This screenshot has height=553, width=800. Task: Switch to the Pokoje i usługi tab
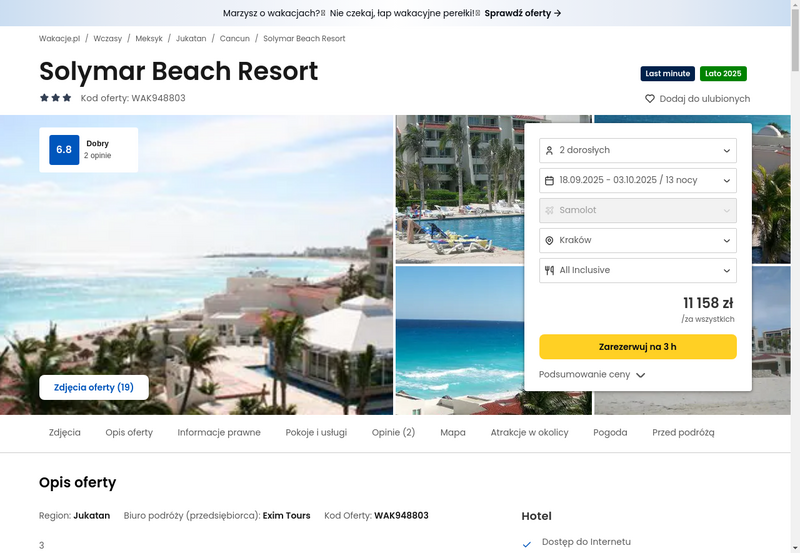pos(316,432)
